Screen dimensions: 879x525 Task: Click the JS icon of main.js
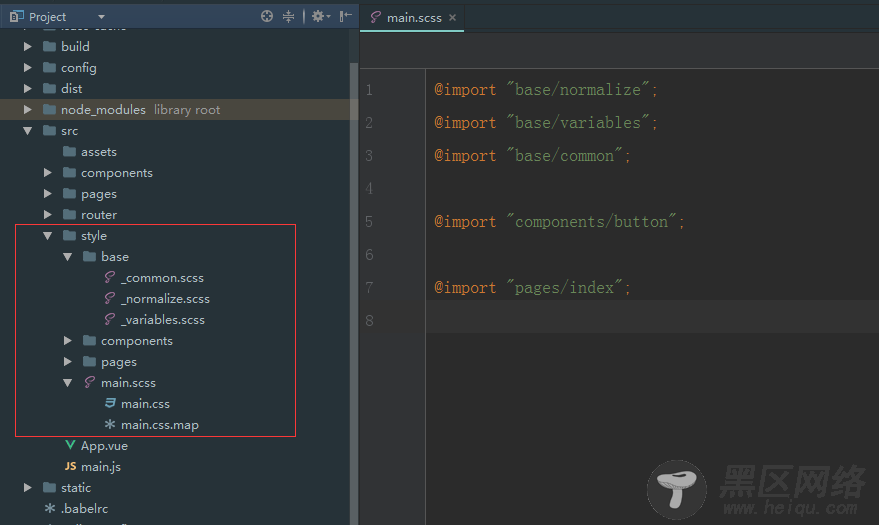pos(70,466)
